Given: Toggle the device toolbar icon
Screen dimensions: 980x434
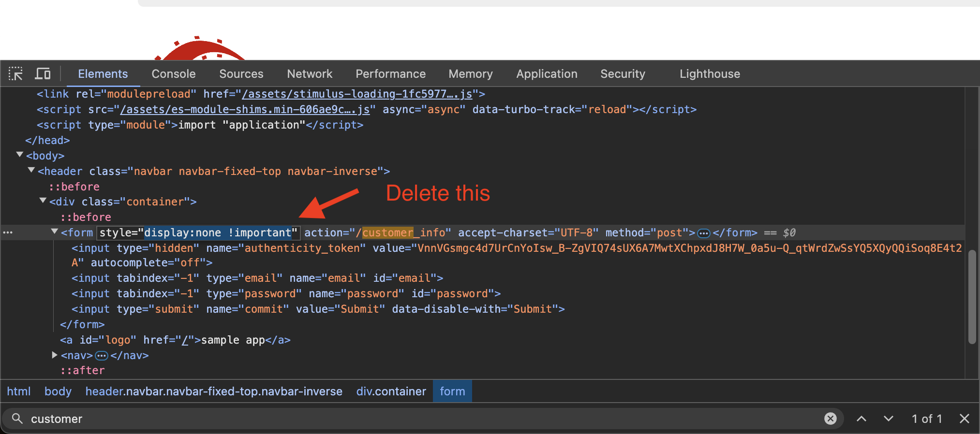Looking at the screenshot, I should [43, 74].
